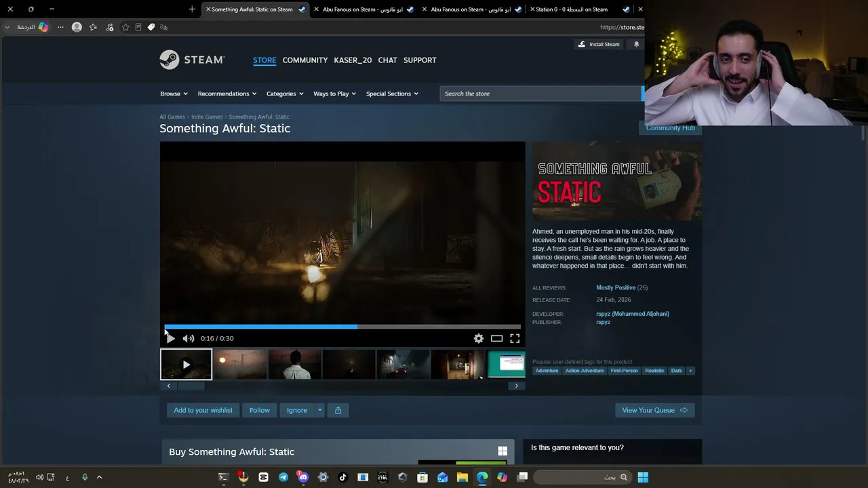The height and width of the screenshot is (488, 868).
Task: Select the man in white shirt thumbnail
Action: (295, 365)
